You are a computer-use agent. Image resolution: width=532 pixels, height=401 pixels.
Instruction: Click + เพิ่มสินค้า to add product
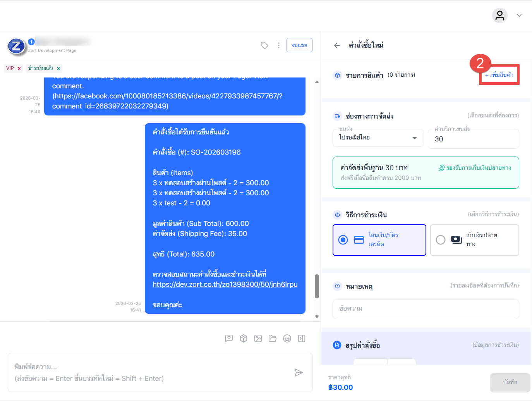click(x=499, y=75)
